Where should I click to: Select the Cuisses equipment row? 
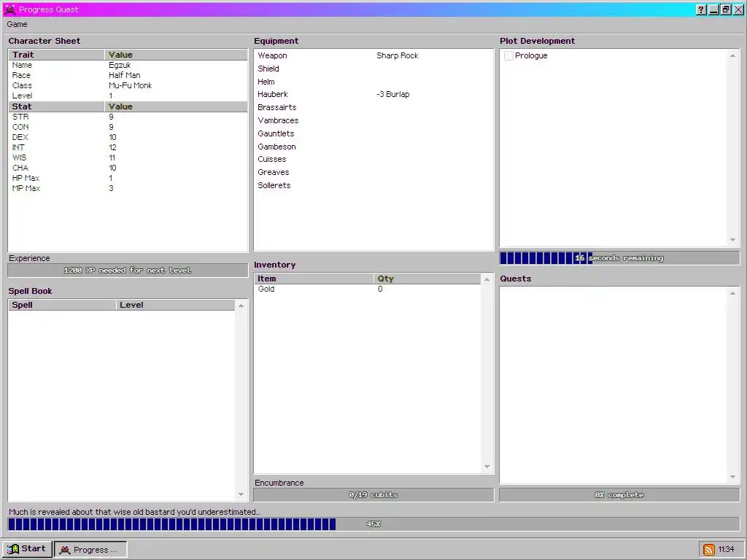tap(373, 159)
